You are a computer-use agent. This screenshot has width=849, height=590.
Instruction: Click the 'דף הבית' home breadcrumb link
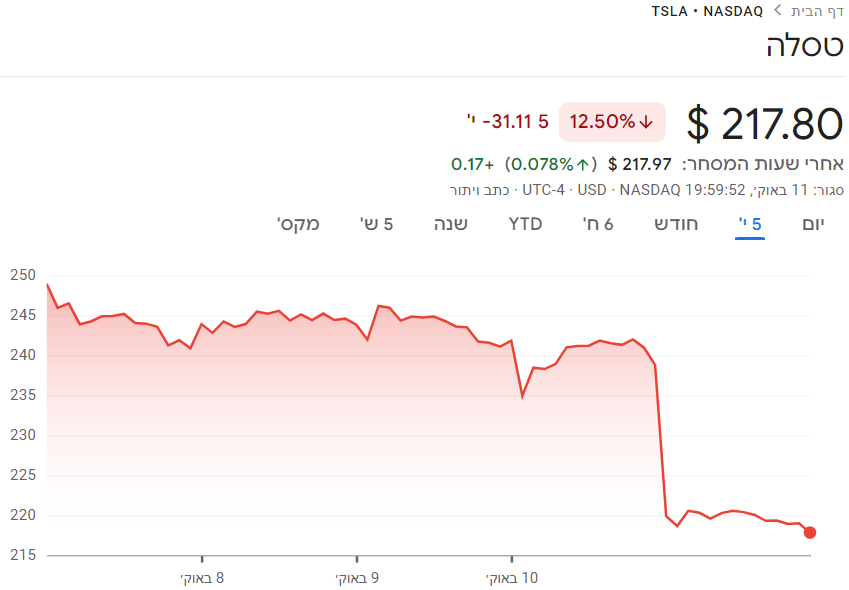coord(817,11)
